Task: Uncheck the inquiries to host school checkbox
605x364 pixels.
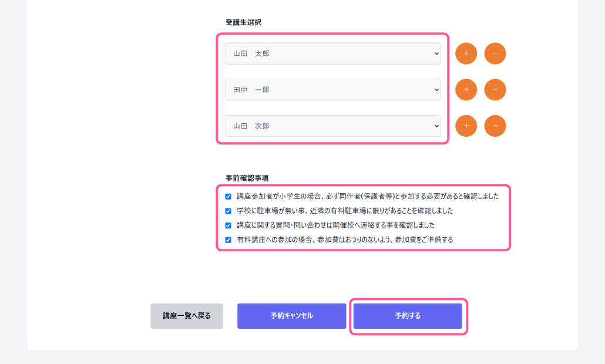Action: point(228,225)
